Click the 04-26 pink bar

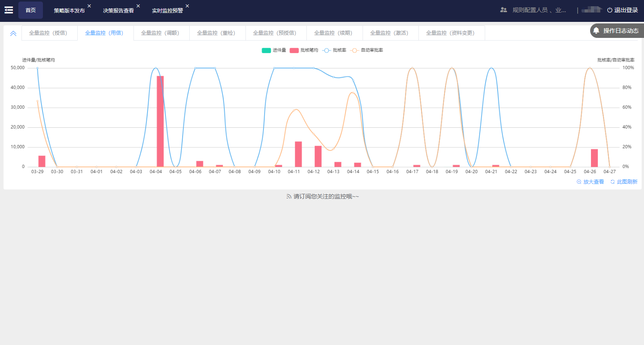pyautogui.click(x=594, y=158)
